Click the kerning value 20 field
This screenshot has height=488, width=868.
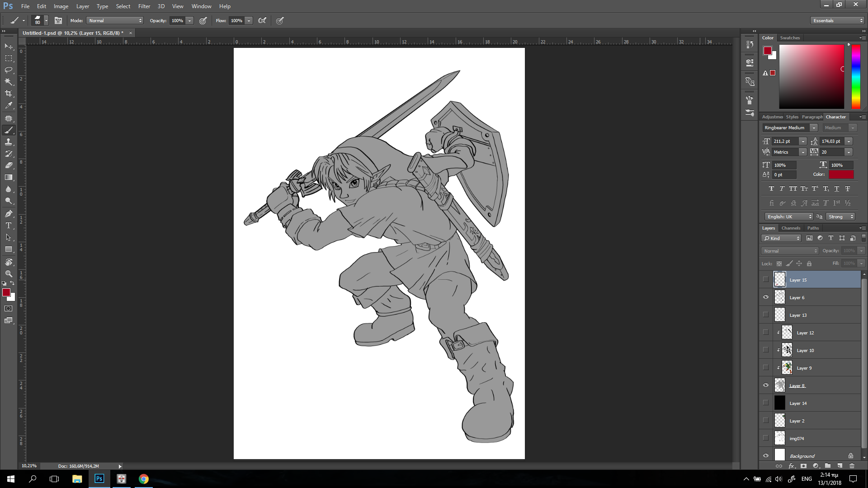[832, 152]
